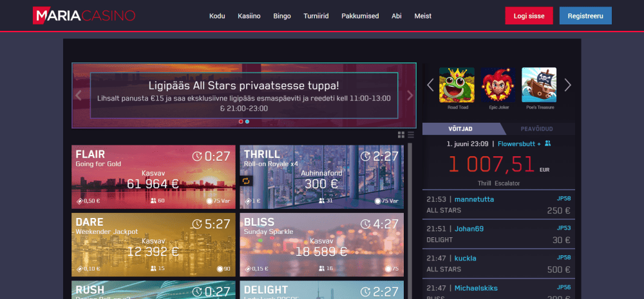Open the All Stars promotion banner

(x=244, y=95)
